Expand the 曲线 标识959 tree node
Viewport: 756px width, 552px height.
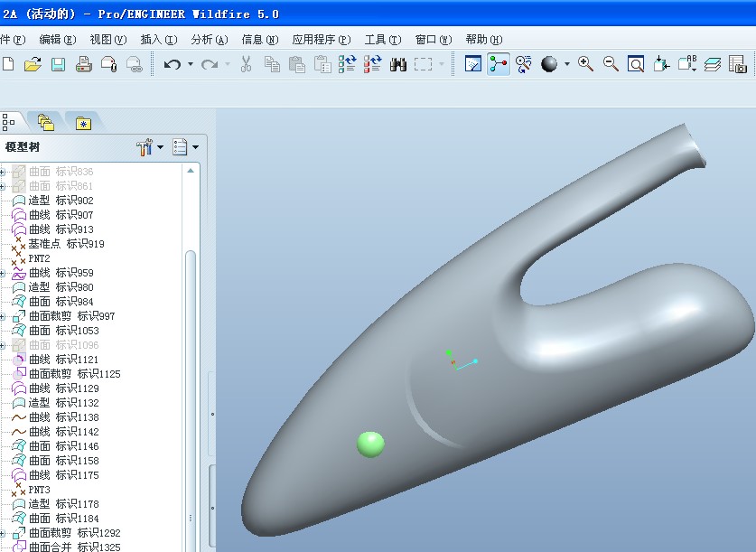(x=3, y=274)
